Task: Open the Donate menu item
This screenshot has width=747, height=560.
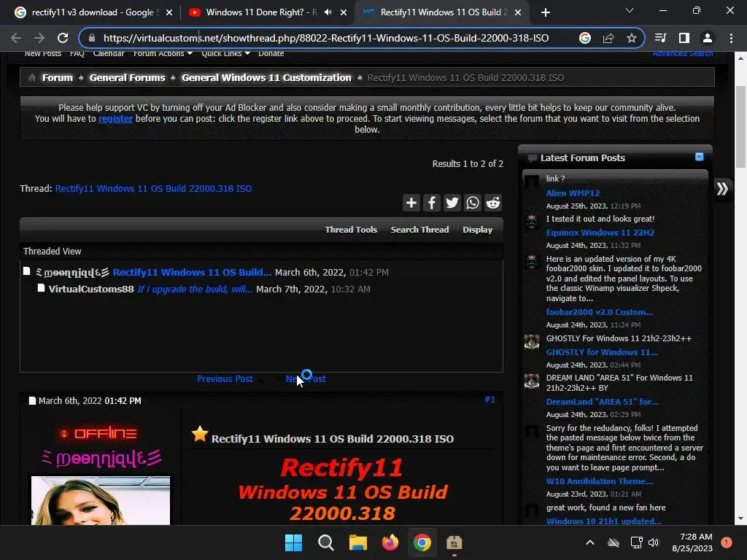Action: (271, 54)
